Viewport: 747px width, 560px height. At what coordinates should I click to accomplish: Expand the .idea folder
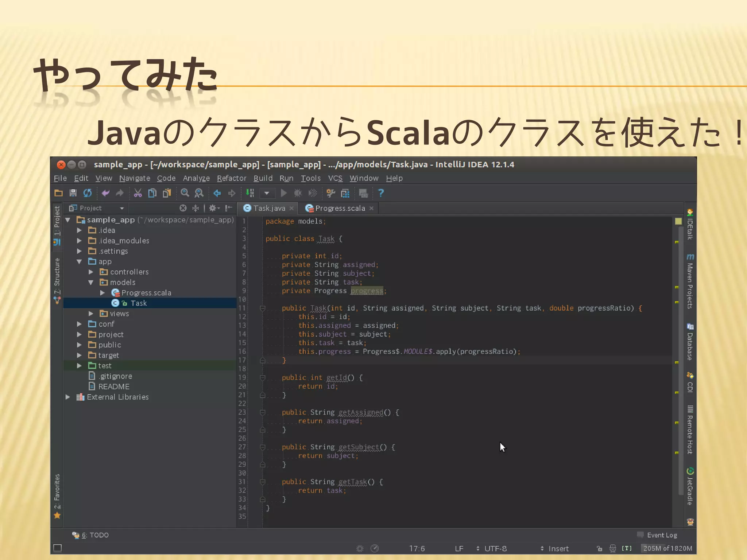(79, 230)
